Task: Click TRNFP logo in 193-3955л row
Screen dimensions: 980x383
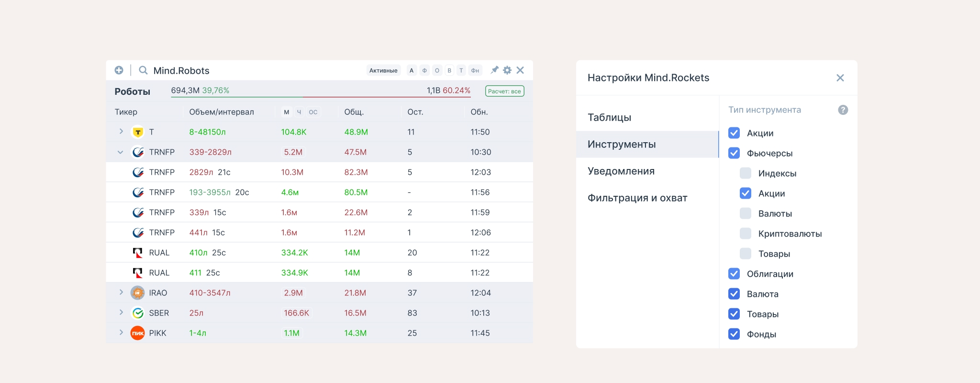Action: click(138, 192)
